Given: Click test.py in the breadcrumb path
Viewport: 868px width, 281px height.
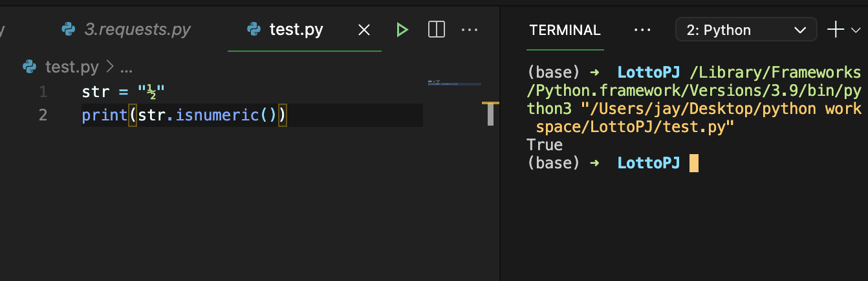Looking at the screenshot, I should [x=72, y=67].
